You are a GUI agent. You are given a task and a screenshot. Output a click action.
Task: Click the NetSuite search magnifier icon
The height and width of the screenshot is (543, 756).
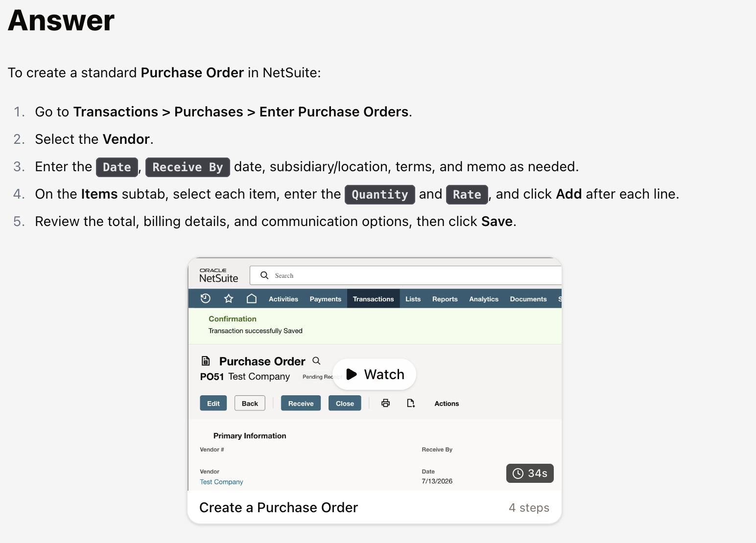(264, 275)
